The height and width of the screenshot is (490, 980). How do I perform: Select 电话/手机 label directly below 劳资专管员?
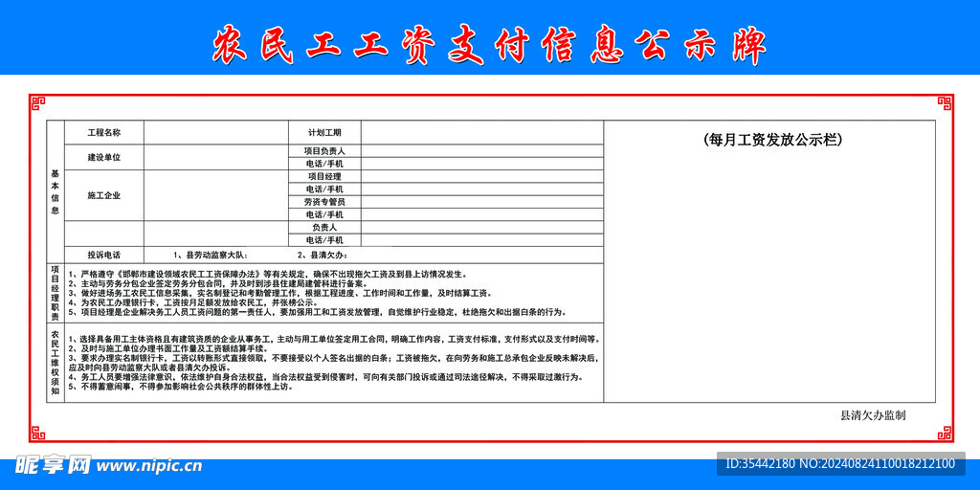(325, 214)
